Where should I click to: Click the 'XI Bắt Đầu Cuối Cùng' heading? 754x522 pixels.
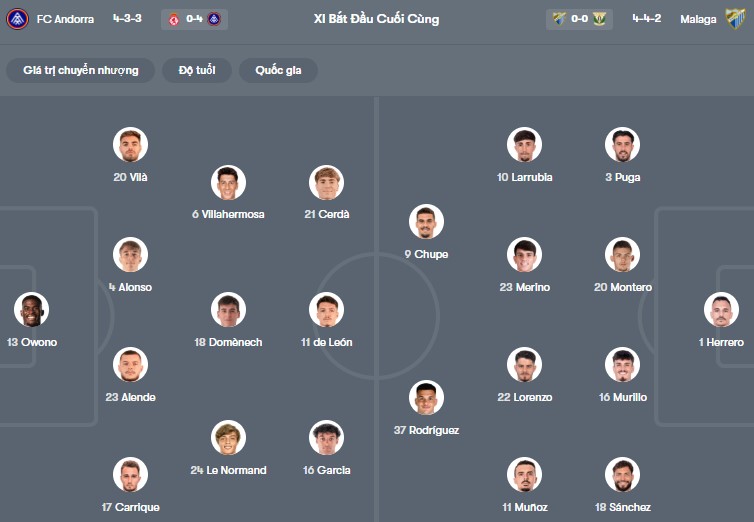point(376,19)
